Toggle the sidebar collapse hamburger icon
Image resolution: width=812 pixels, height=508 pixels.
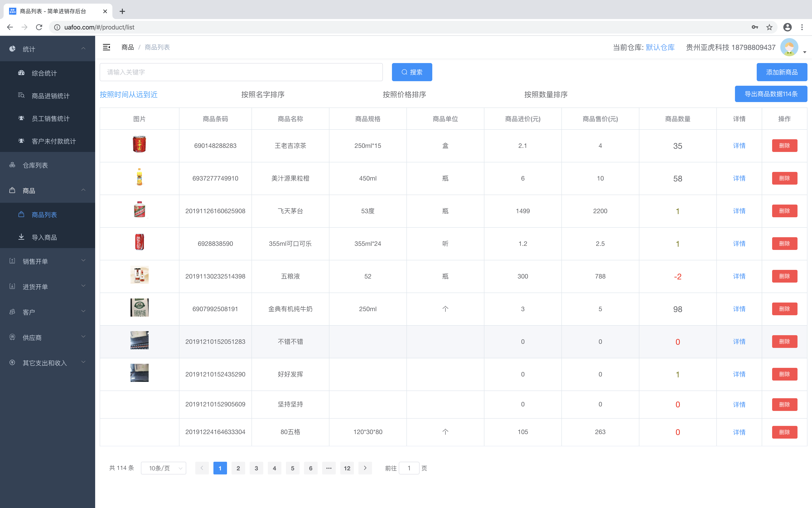point(106,47)
